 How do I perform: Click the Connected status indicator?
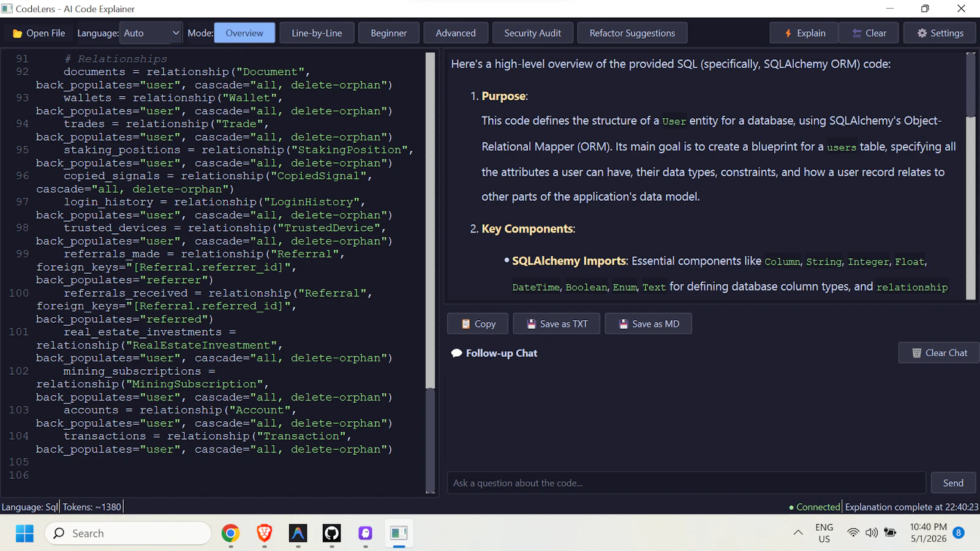[814, 507]
